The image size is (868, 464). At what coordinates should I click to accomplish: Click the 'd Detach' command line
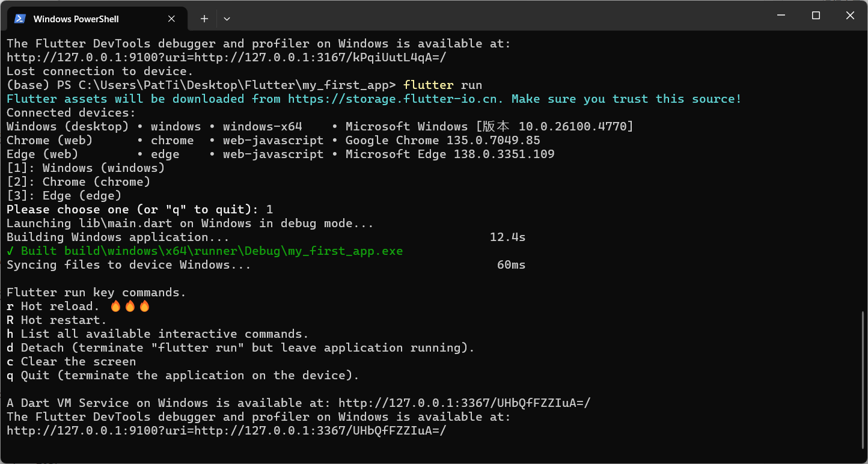[x=240, y=347]
